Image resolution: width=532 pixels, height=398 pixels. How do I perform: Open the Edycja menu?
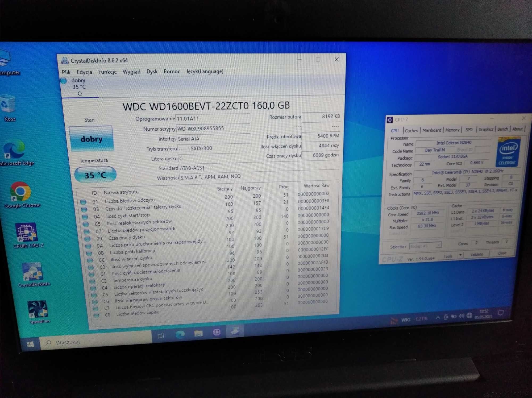(84, 72)
